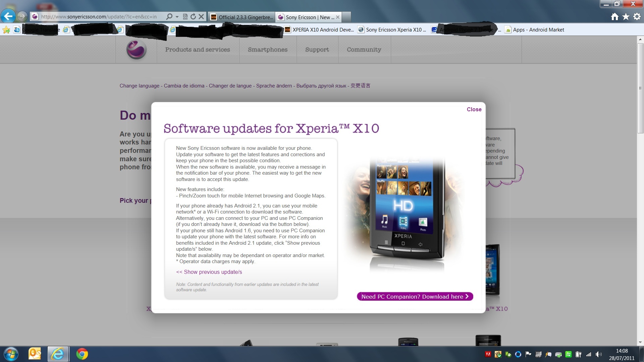Click the Change language link line

(x=245, y=86)
